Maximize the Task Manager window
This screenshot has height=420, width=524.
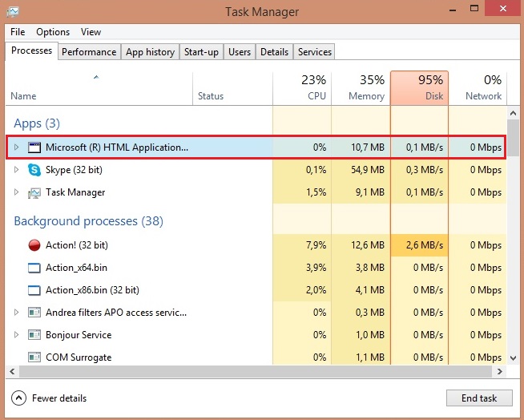pos(474,8)
